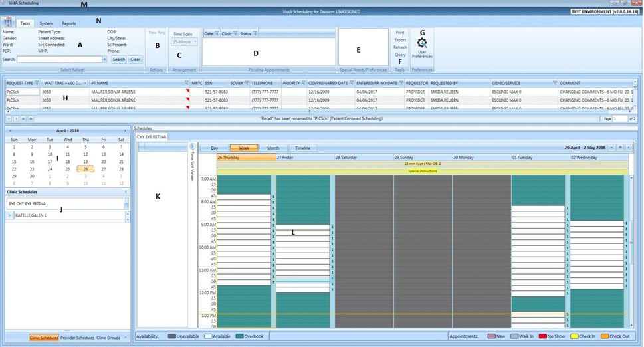The image size is (644, 347).
Task: Click the Overbook availability color swatch
Action: (240, 336)
